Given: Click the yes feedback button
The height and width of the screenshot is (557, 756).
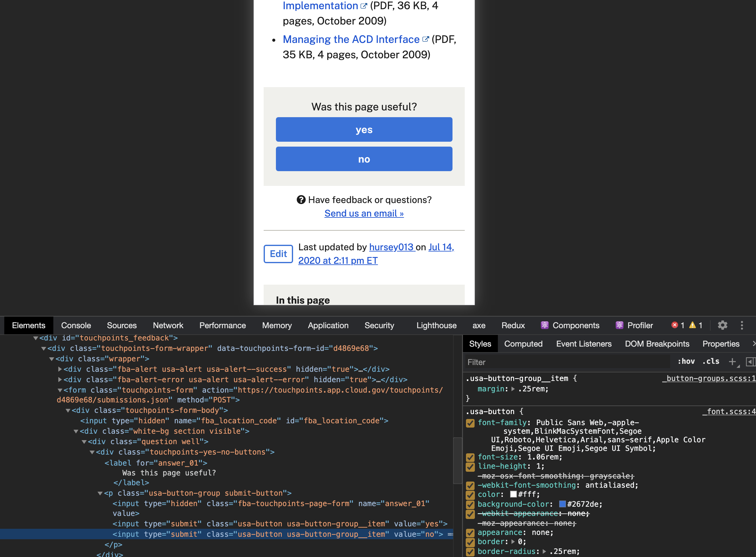Looking at the screenshot, I should 364,129.
